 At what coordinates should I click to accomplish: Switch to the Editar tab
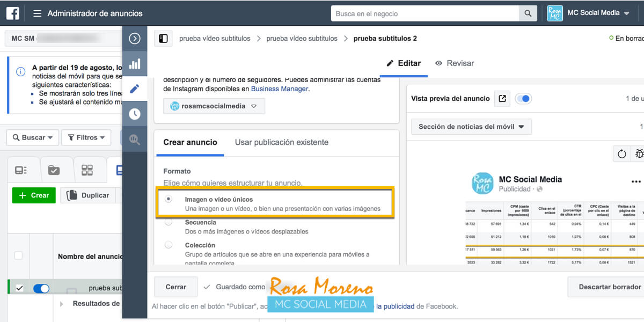[404, 63]
